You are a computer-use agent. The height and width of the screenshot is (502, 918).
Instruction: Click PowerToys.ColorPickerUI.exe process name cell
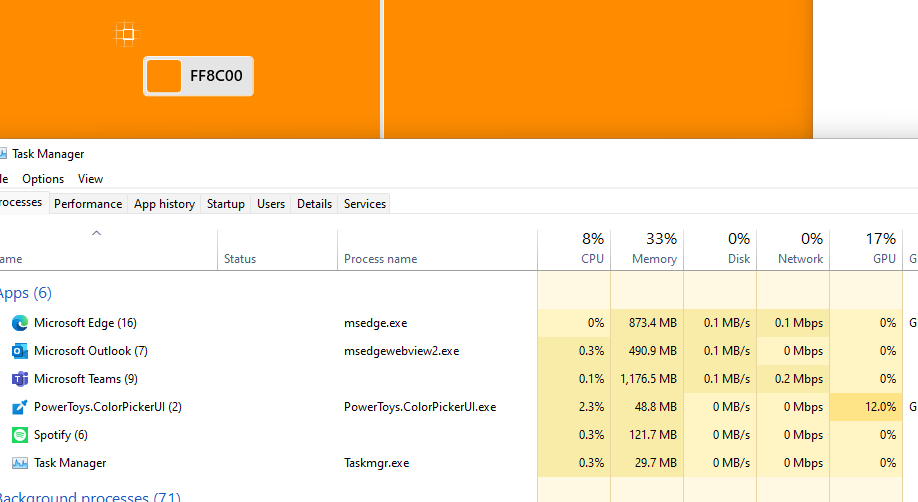(420, 407)
